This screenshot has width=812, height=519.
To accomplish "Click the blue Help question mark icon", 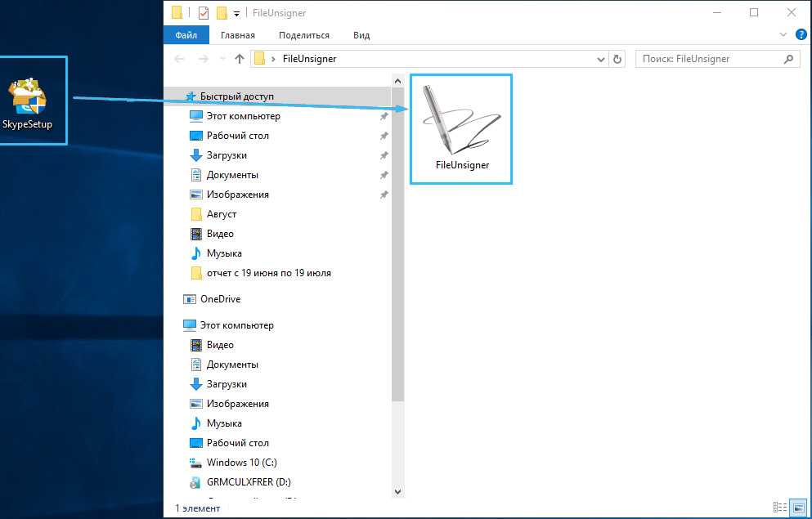I will click(x=801, y=35).
